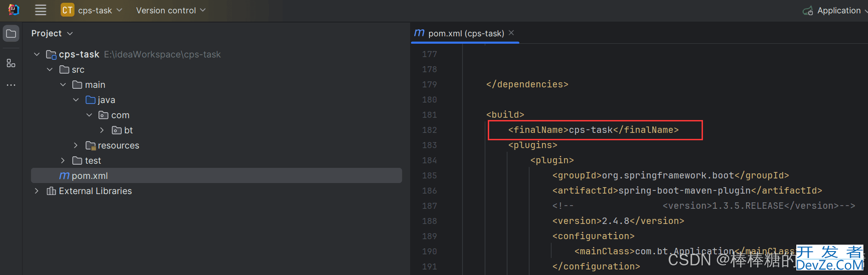Collapse the src folder
This screenshot has width=868, height=275.
50,69
